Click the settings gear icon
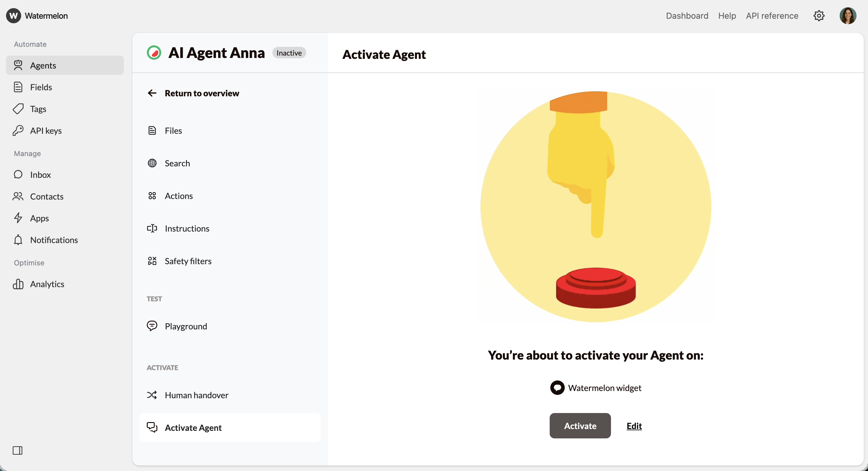Image resolution: width=868 pixels, height=471 pixels. click(819, 16)
